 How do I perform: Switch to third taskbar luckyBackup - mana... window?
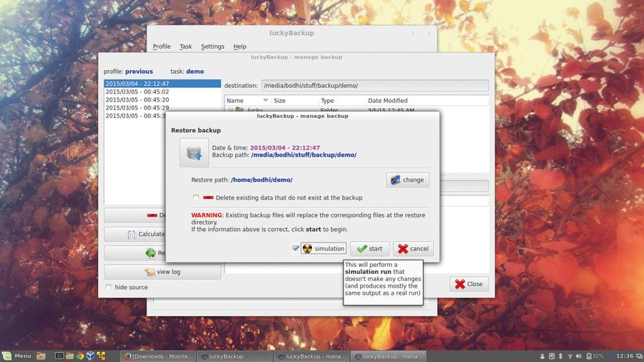pyautogui.click(x=312, y=356)
